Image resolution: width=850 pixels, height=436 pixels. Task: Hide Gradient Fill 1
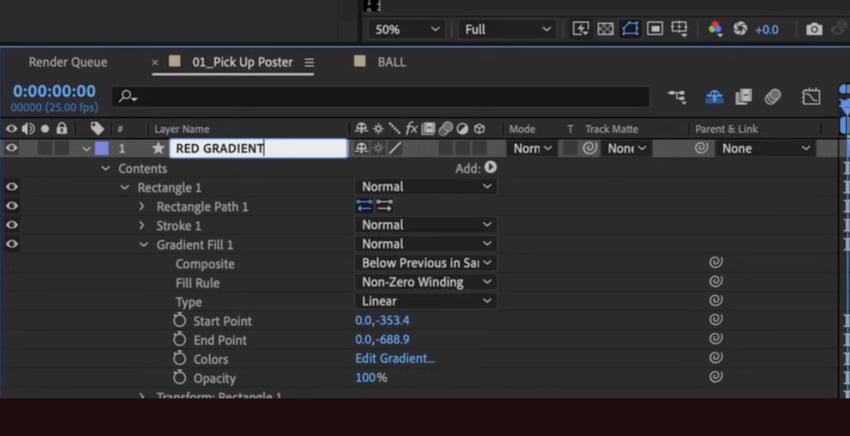(11, 244)
